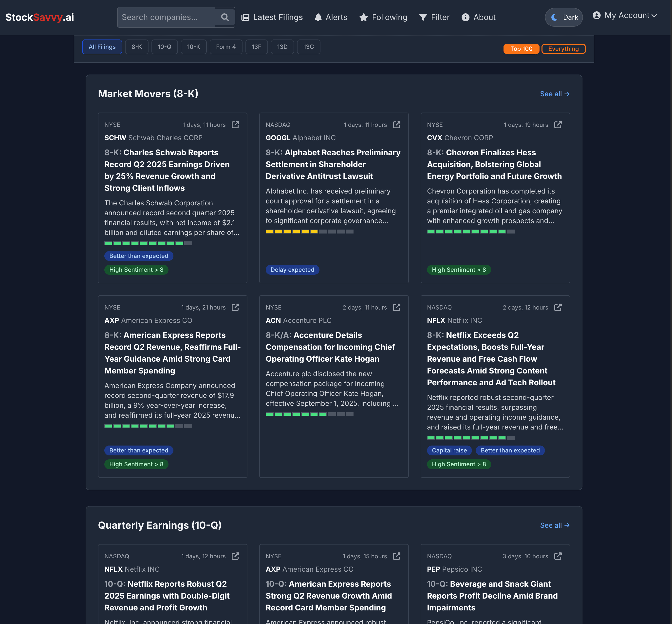Open Latest Filings newspaper icon

[x=245, y=17]
